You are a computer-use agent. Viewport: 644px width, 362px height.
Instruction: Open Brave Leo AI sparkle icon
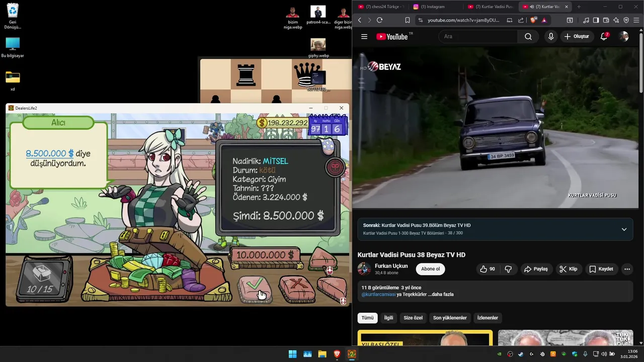616,20
